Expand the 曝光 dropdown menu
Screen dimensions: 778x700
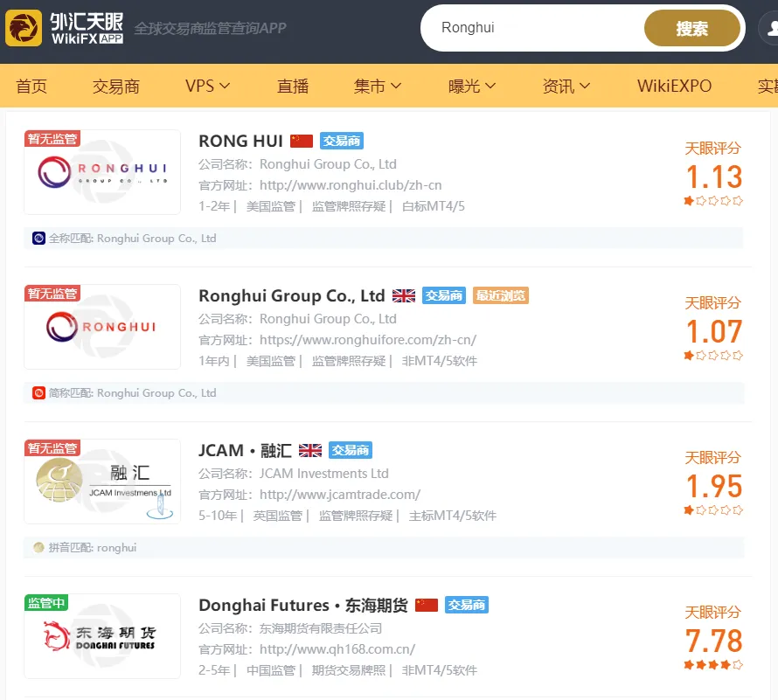coord(472,86)
